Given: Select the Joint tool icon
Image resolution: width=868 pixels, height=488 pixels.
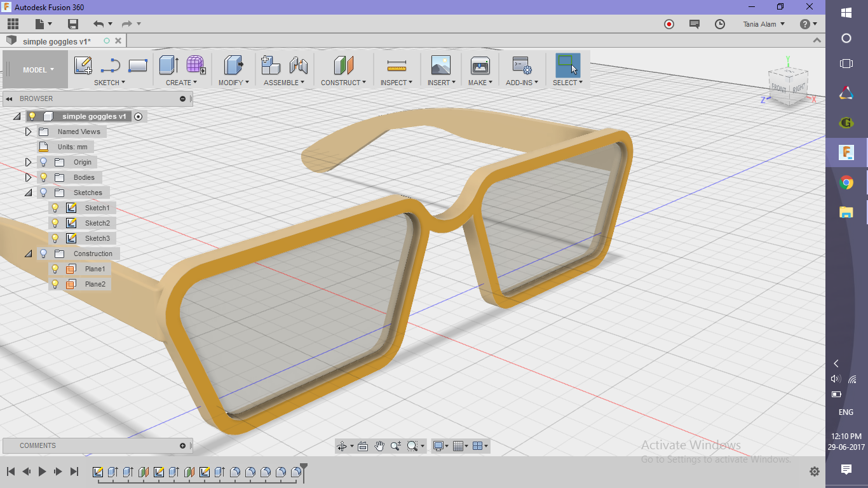Looking at the screenshot, I should (298, 65).
